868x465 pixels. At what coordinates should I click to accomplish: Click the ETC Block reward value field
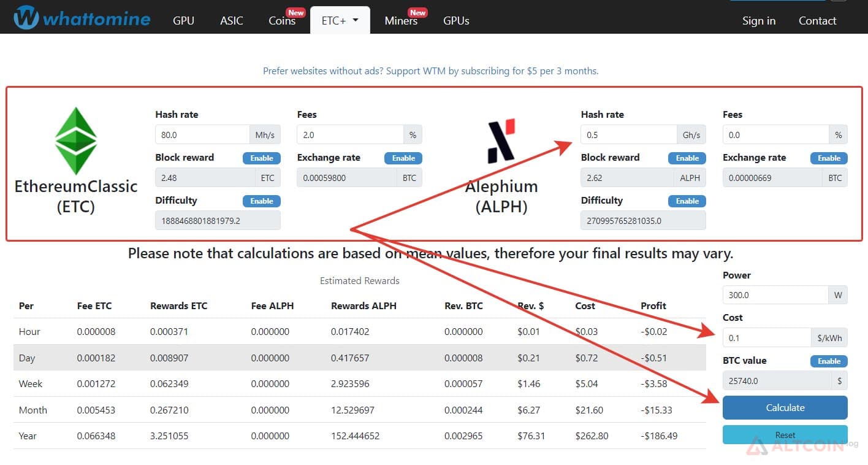pyautogui.click(x=204, y=178)
